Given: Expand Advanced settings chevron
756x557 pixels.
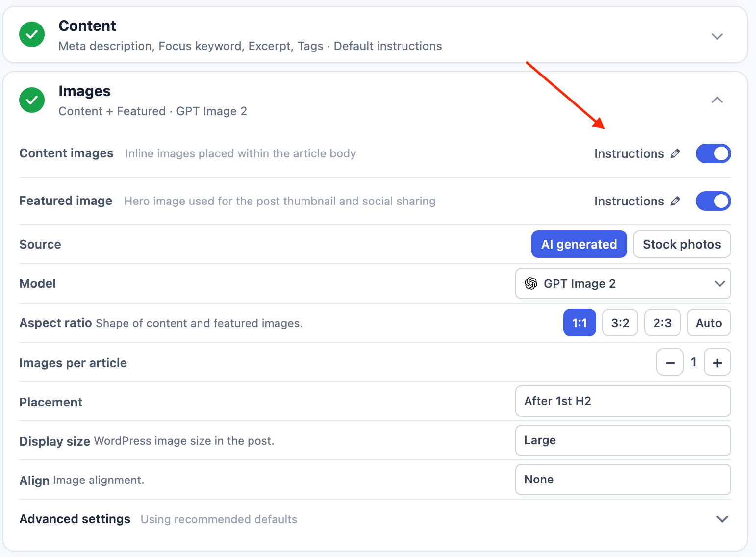Looking at the screenshot, I should coord(722,519).
